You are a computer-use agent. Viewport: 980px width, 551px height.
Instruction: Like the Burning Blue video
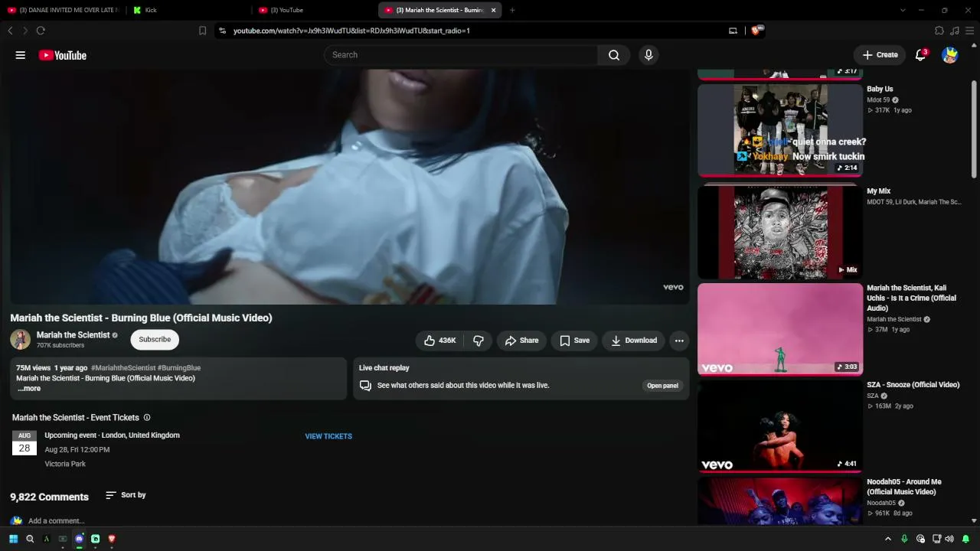point(440,341)
